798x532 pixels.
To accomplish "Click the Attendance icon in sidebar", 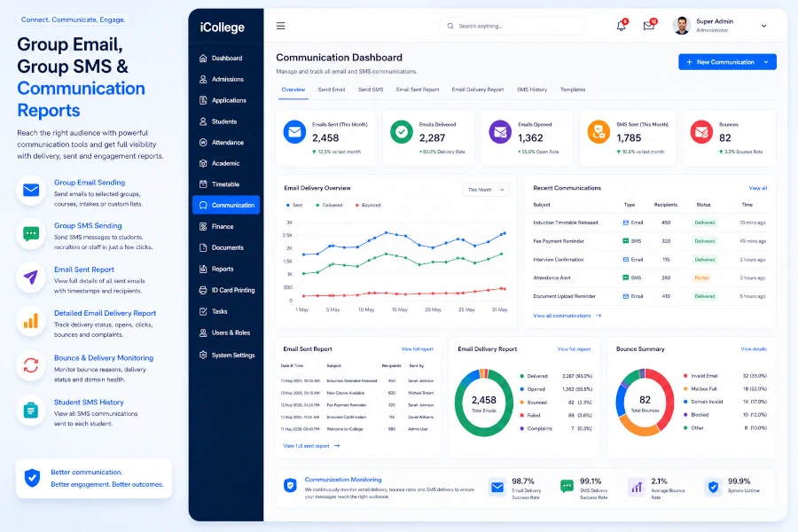I will 203,143.
